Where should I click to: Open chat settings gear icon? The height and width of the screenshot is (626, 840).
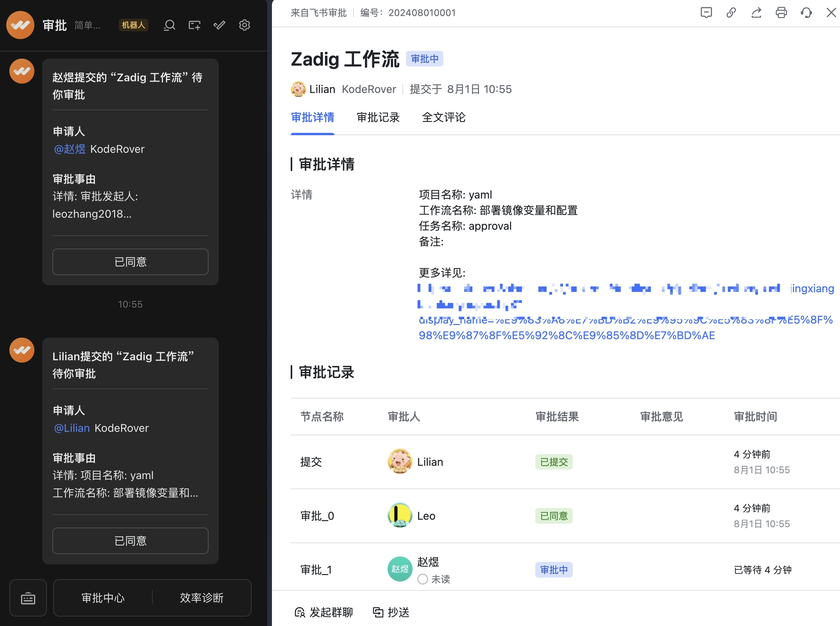point(245,25)
